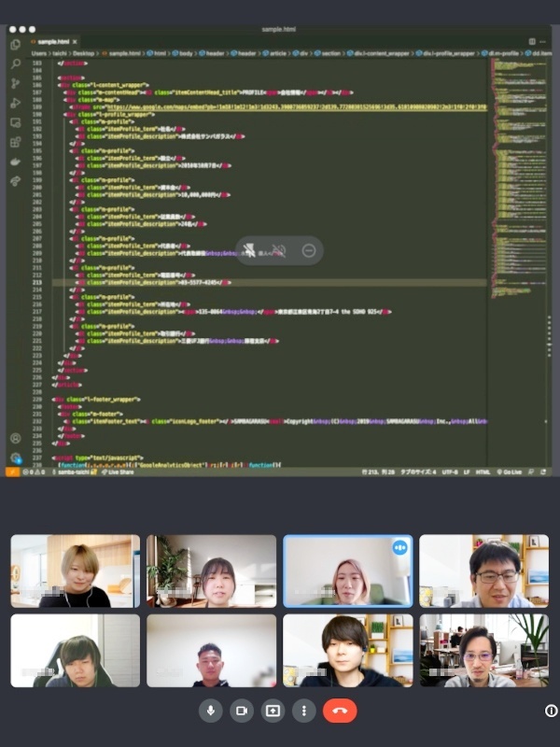Open the meeting info icon
Screen dimensions: 560x747
click(551, 711)
